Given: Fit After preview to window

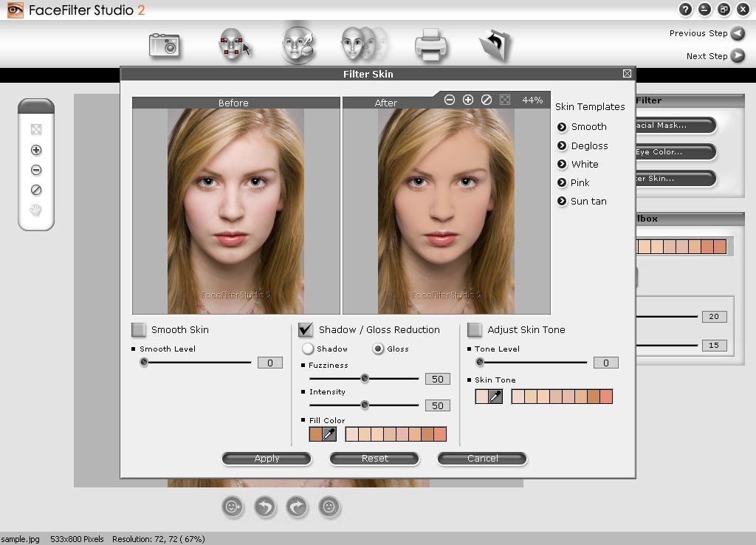Looking at the screenshot, I should click(x=505, y=100).
